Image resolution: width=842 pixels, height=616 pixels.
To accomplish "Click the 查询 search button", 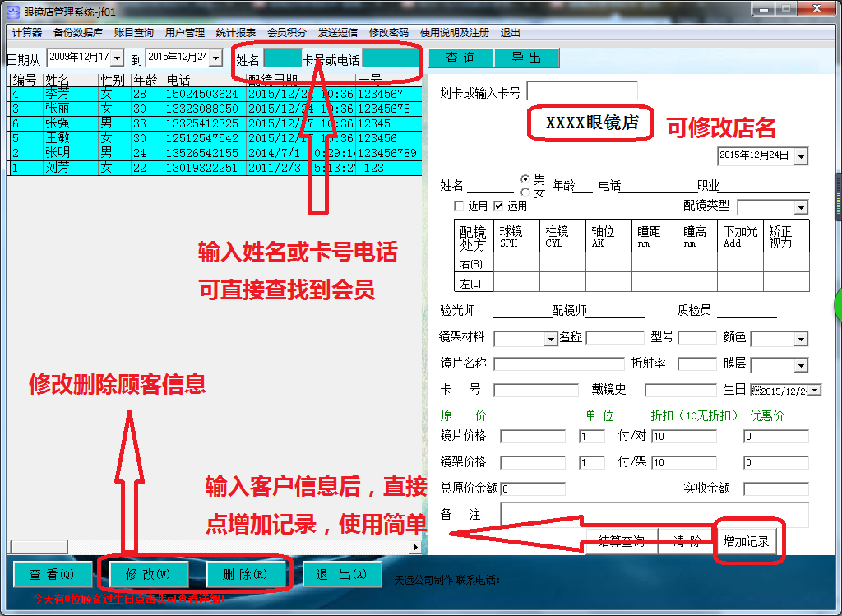I will [x=460, y=58].
